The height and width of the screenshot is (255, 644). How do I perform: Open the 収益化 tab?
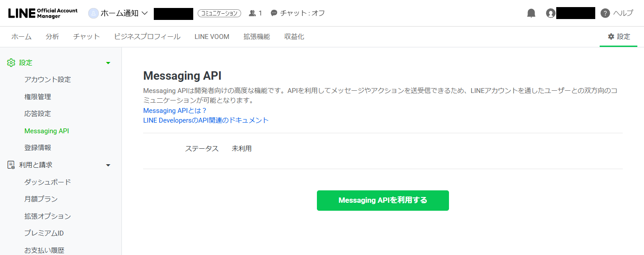click(x=294, y=37)
